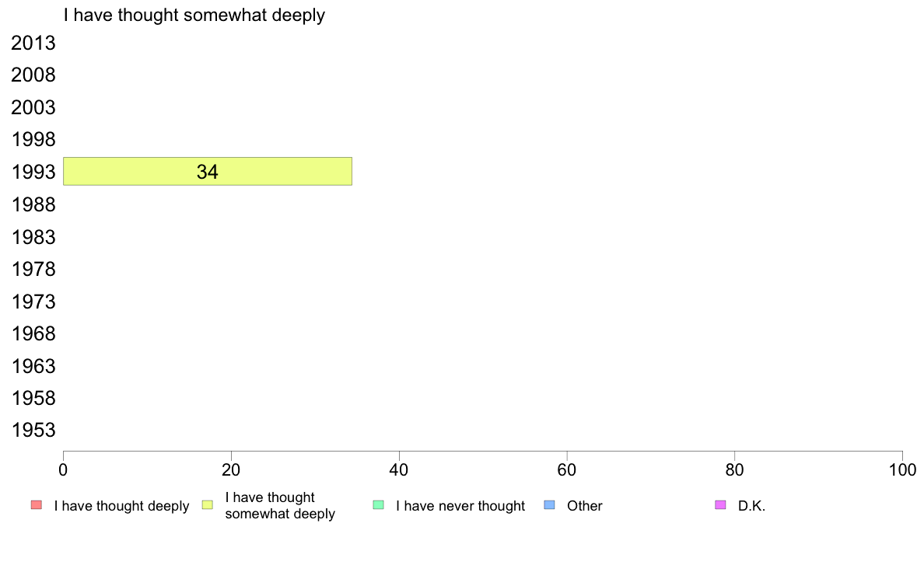Click the red 'I have thought deeply' swatch

click(37, 505)
